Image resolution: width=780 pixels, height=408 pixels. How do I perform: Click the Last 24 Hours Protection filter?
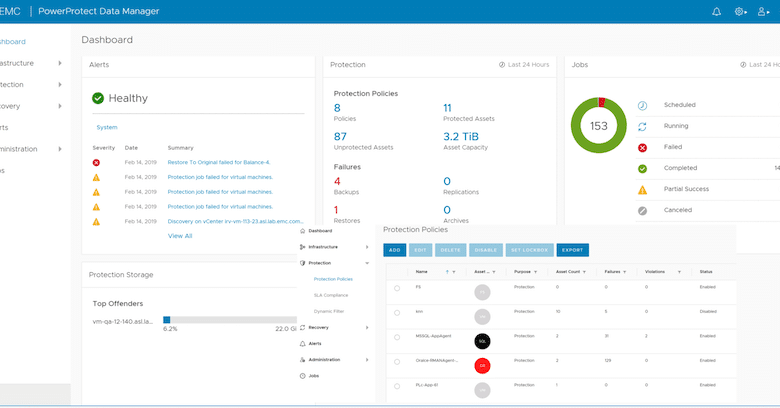pos(524,65)
